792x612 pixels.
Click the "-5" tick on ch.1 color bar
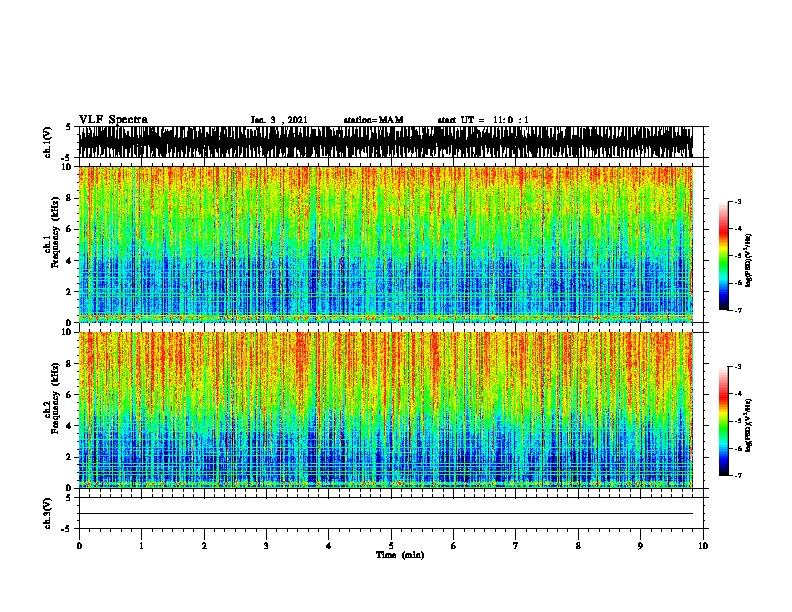737,256
